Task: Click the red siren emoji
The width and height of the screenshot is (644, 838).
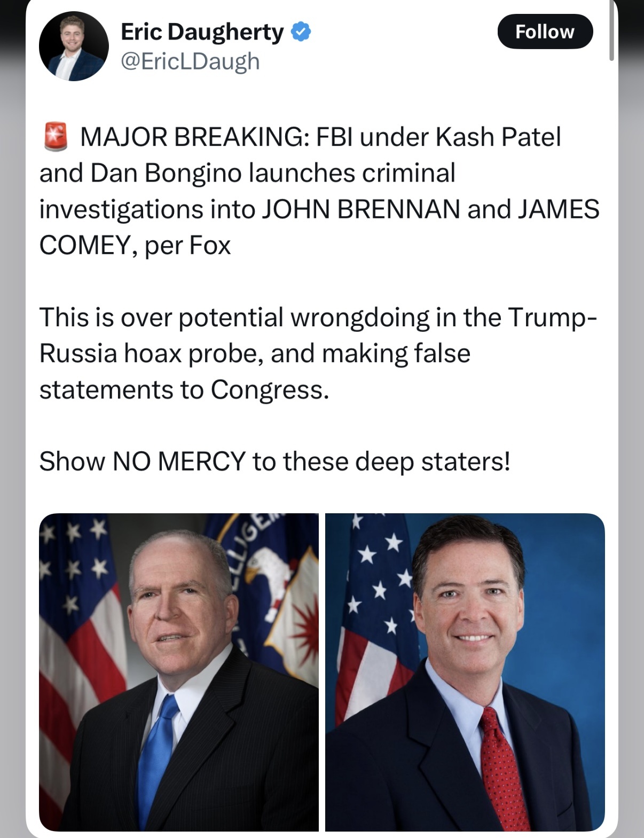Action: pyautogui.click(x=54, y=136)
